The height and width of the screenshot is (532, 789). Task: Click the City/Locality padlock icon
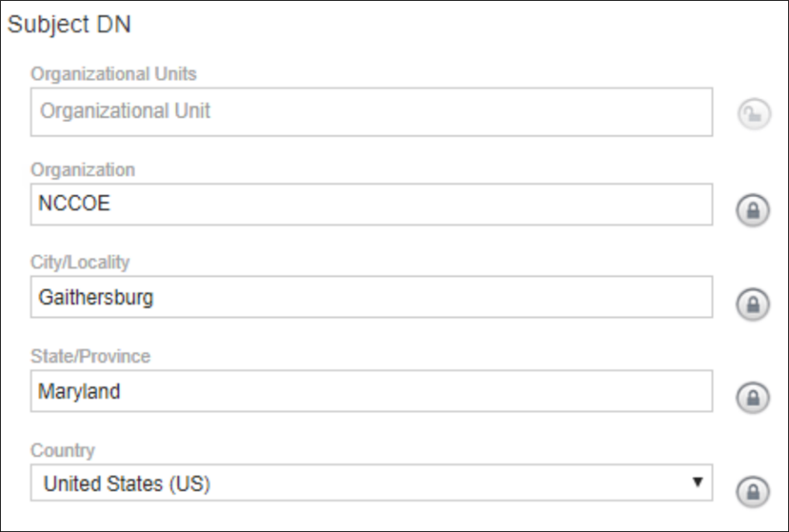(754, 304)
